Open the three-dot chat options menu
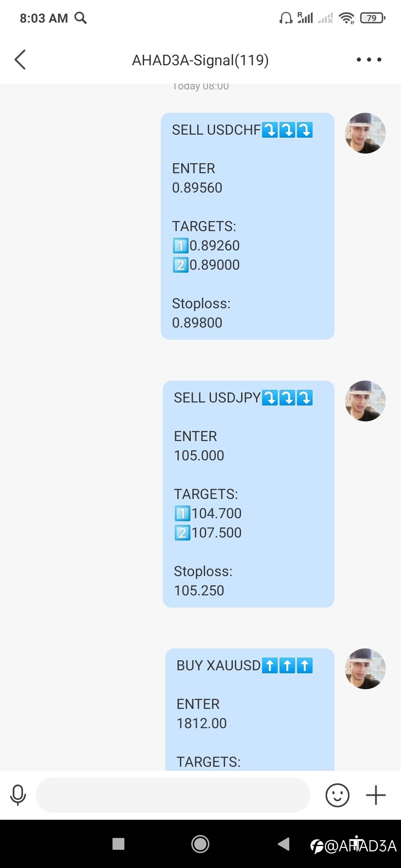401x868 pixels. coord(369,60)
